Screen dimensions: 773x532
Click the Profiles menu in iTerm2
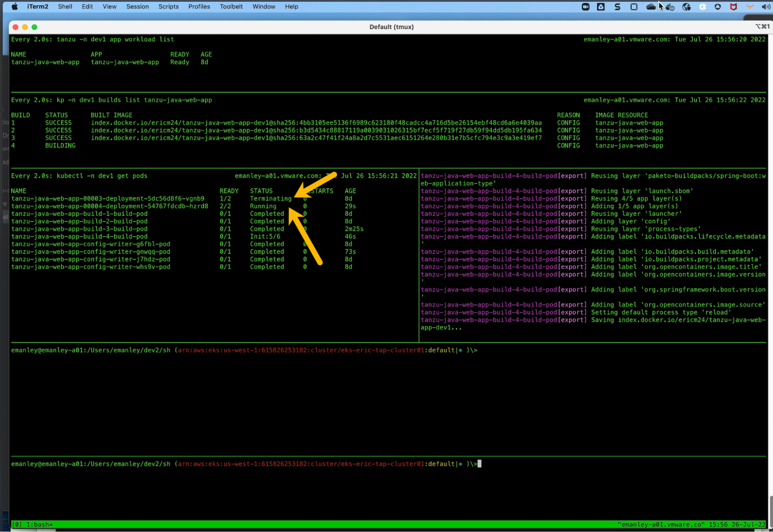point(199,6)
